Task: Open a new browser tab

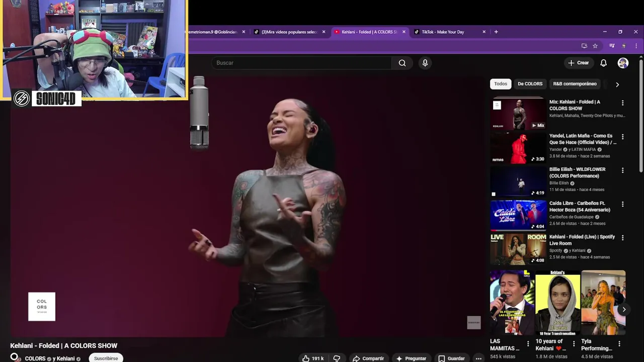Action: [x=496, y=32]
